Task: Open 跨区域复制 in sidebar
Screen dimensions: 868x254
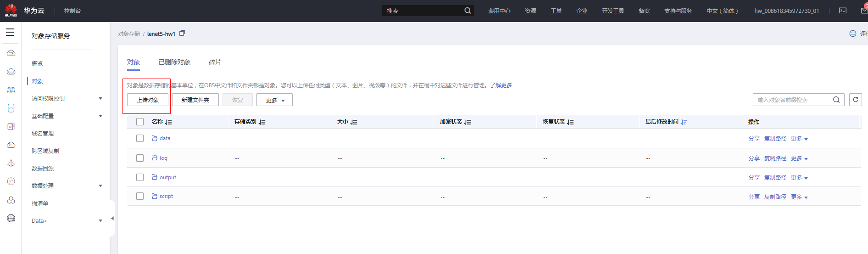Action: [45, 151]
